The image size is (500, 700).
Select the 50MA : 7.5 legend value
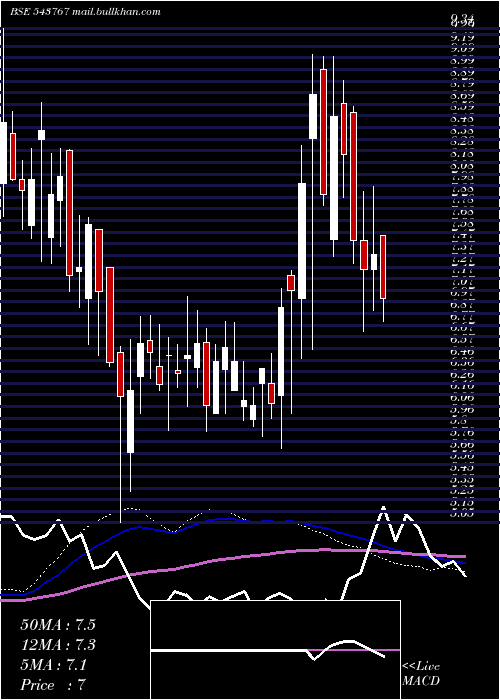[x=58, y=625]
